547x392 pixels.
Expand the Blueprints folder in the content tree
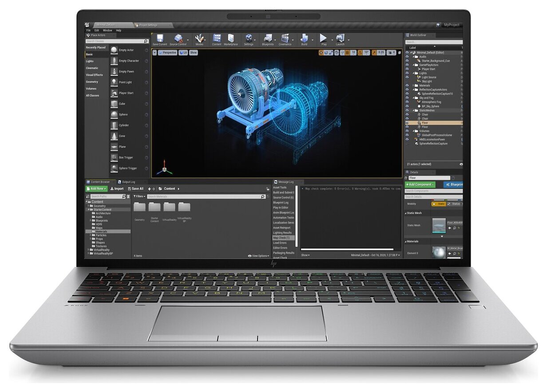pos(91,220)
